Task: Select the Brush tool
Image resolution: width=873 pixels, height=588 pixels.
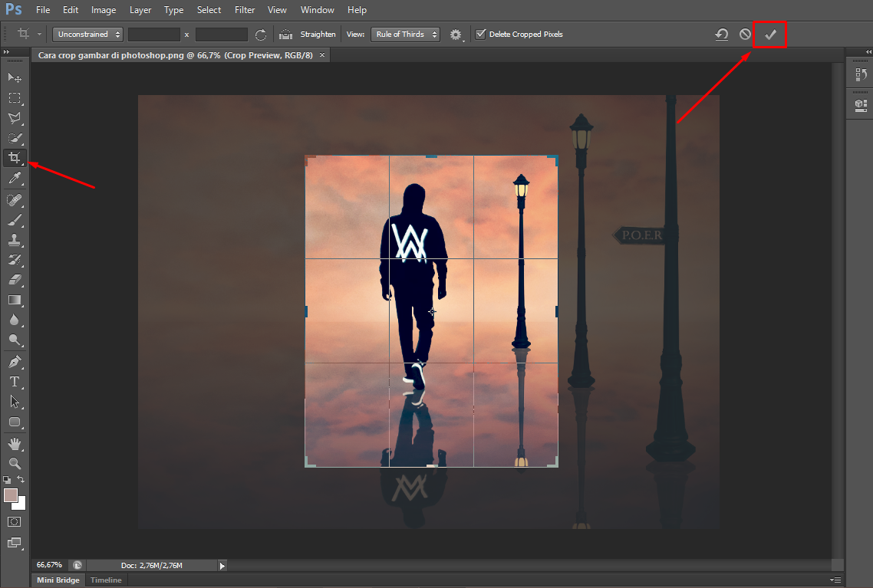Action: click(x=15, y=220)
